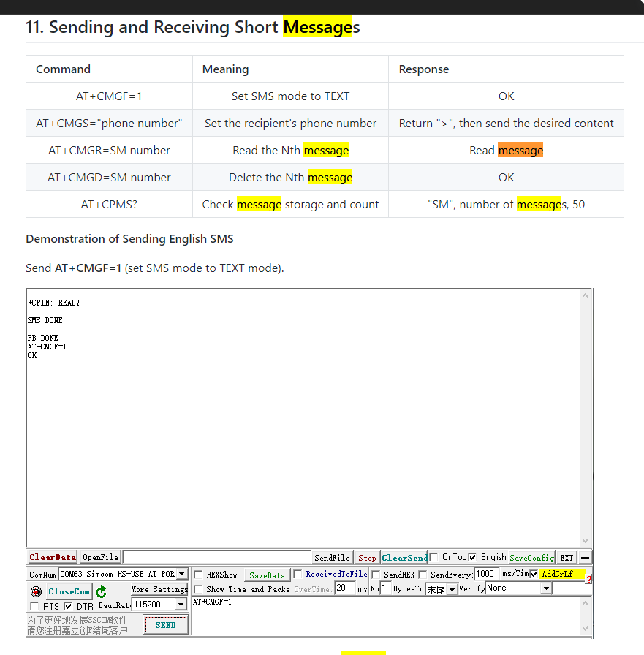Open the ComNum port dropdown
644x655 pixels.
tap(182, 575)
